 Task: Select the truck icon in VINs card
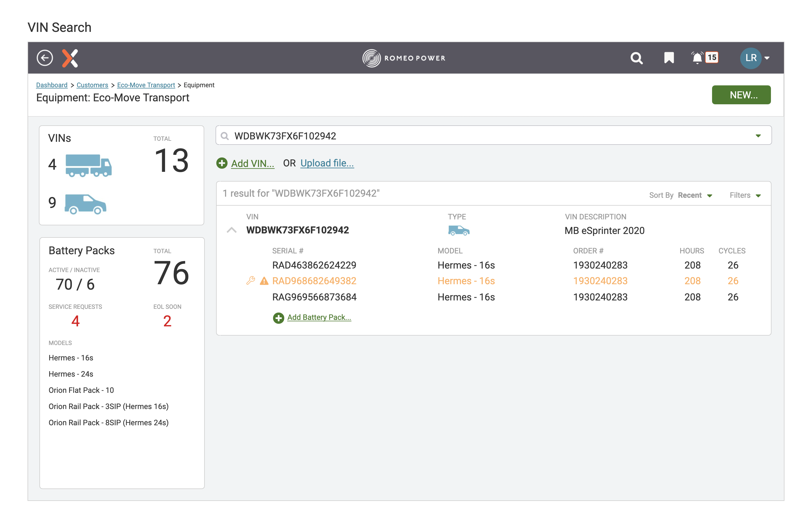(88, 165)
